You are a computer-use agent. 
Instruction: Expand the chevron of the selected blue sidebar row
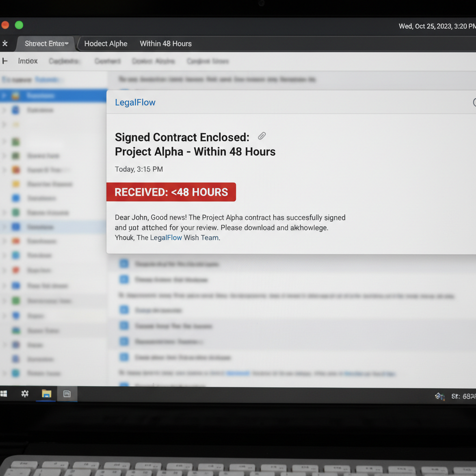click(x=4, y=96)
